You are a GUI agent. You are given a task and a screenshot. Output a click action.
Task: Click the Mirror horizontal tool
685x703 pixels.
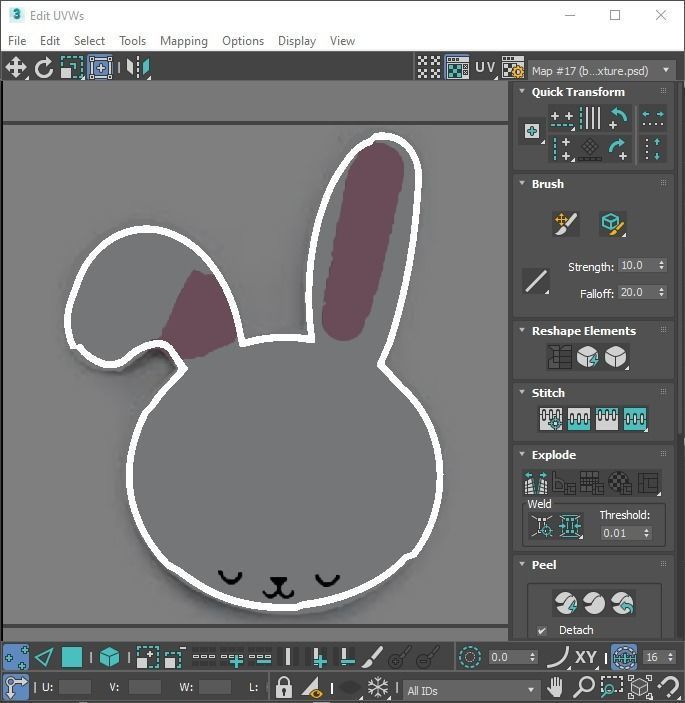click(138, 68)
